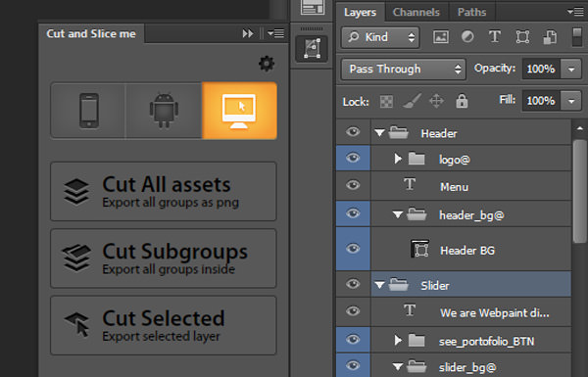This screenshot has height=377, width=588.
Task: Collapse the Slider group triangle
Action: [x=379, y=285]
